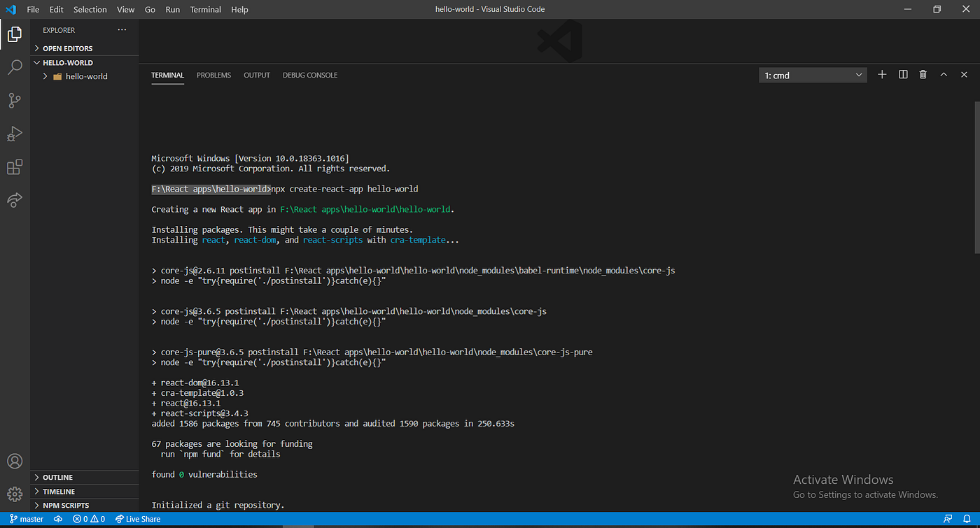Screen dimensions: 980x528
Task: Open the '1: cmd' terminal dropdown
Action: coord(812,75)
